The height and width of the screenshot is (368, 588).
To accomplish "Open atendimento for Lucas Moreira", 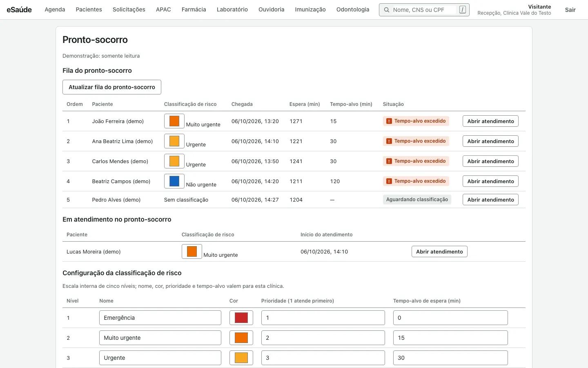I will coord(439,251).
